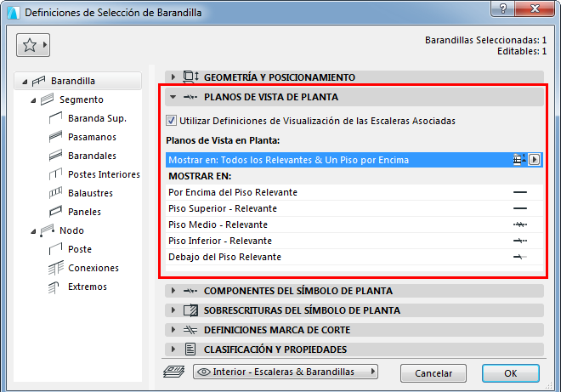Expand Geometría y Posicionamiento panel

coord(173,77)
